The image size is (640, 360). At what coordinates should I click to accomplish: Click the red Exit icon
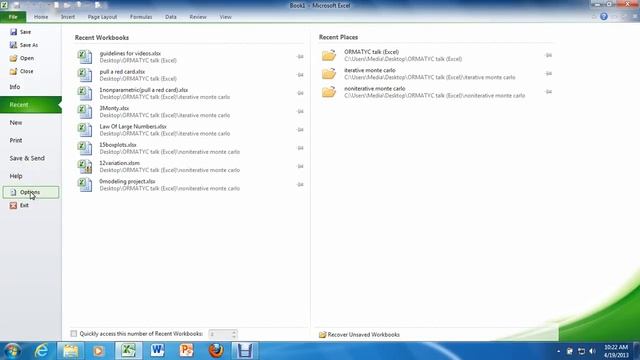13,205
